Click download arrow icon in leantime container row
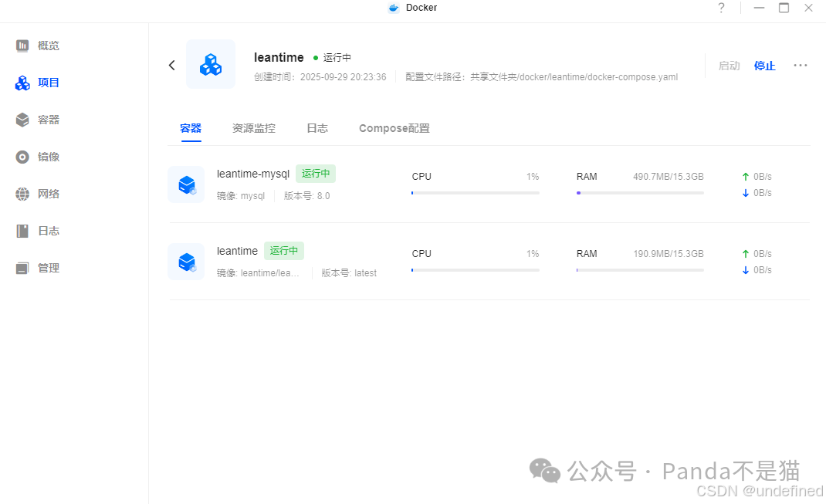This screenshot has width=826, height=504. 746,270
